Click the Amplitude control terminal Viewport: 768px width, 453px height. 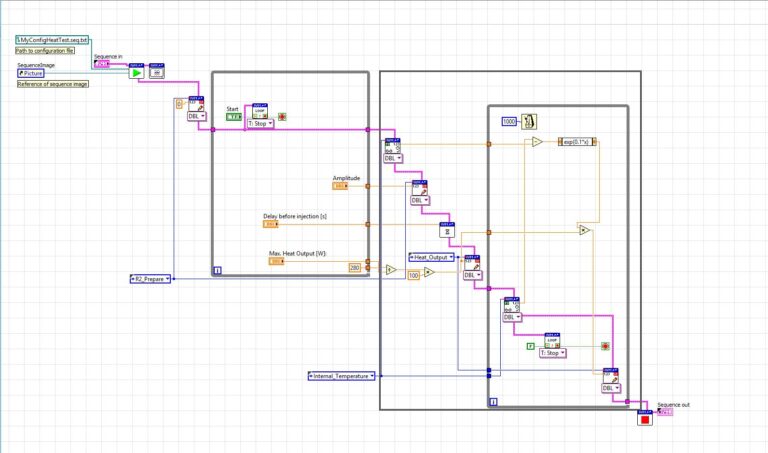pyautogui.click(x=341, y=186)
